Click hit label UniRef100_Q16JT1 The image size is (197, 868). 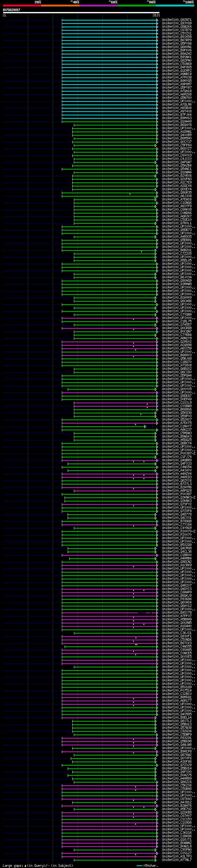176,839
